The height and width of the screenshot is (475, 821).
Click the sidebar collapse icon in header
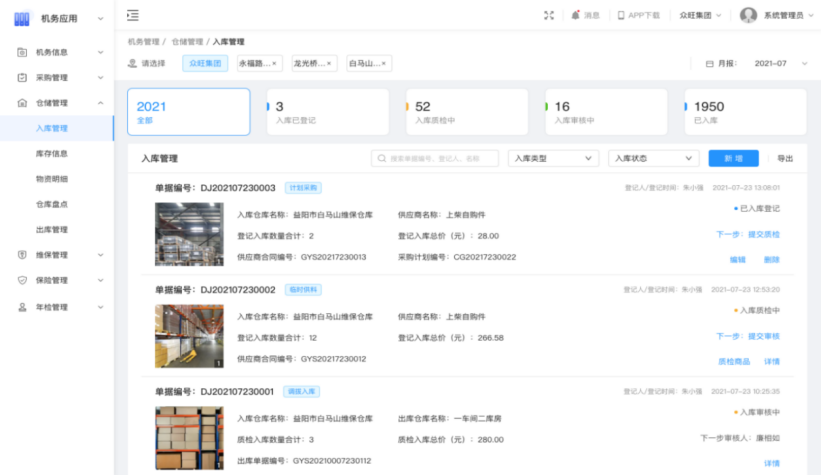click(133, 15)
